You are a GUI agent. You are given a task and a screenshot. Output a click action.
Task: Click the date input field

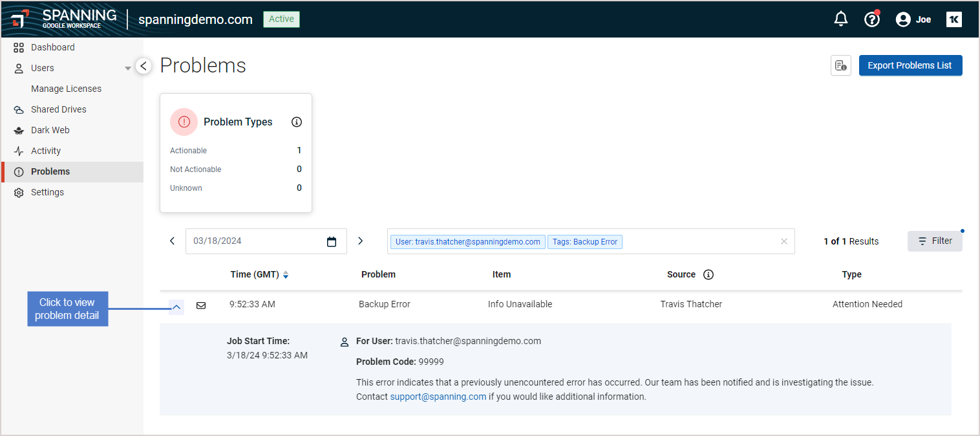pyautogui.click(x=255, y=241)
